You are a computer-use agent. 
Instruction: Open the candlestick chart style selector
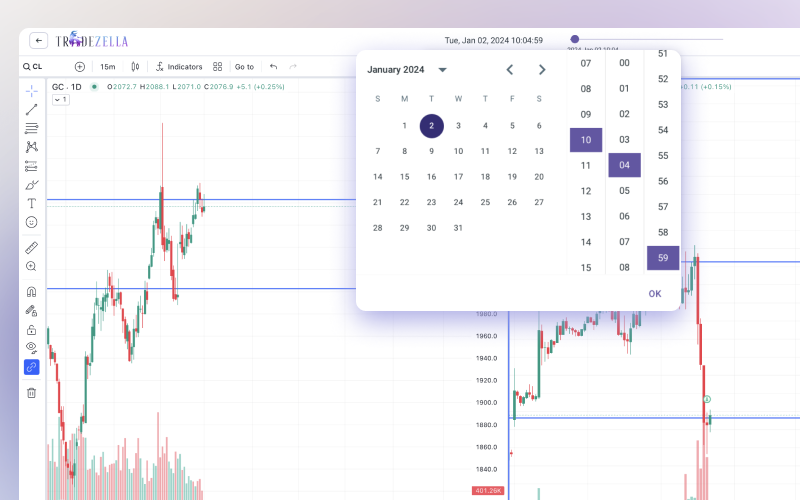click(136, 67)
